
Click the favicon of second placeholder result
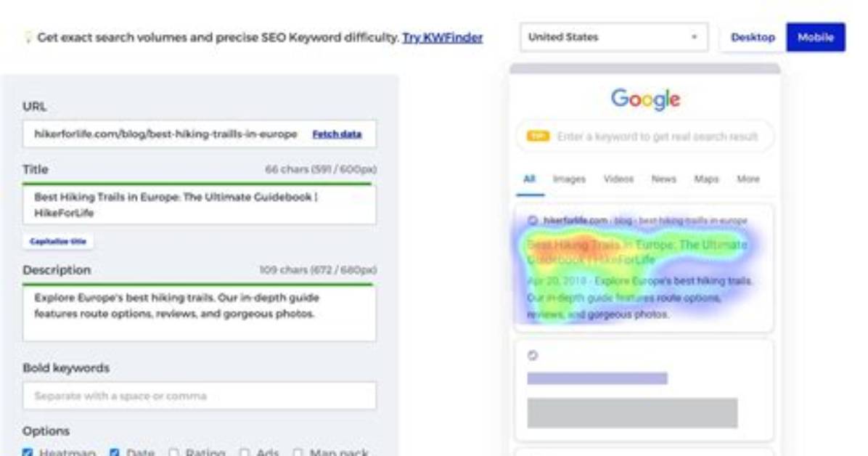coord(533,355)
